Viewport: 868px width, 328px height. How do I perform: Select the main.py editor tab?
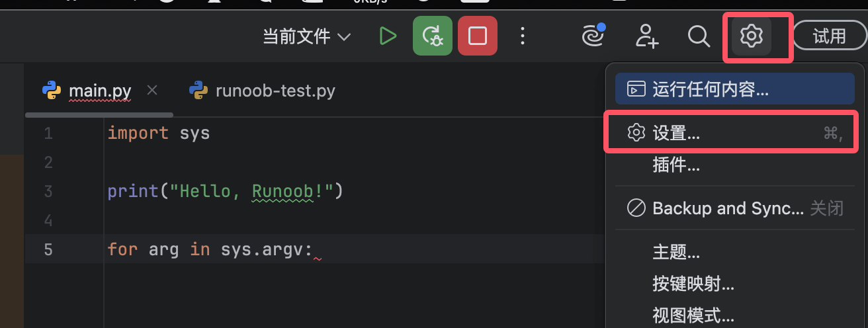click(x=100, y=90)
